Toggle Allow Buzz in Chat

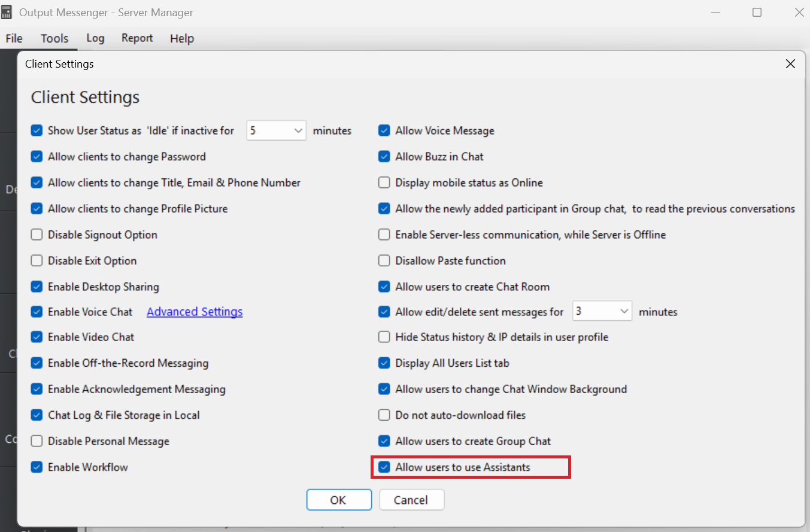point(384,157)
